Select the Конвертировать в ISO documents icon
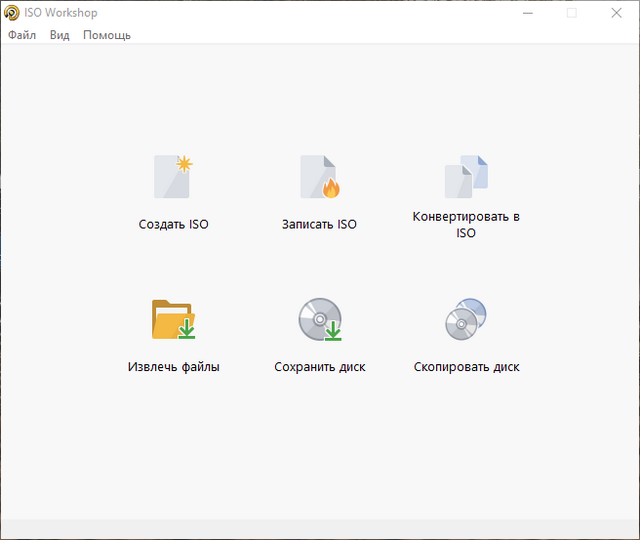The image size is (640, 540). pos(466,177)
